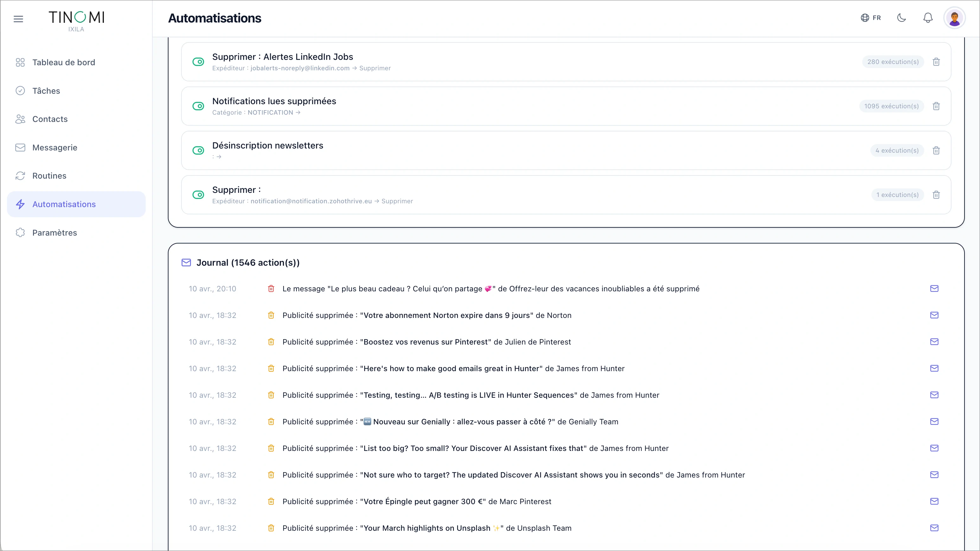
Task: Open mail icon for Genially entry
Action: tap(934, 422)
